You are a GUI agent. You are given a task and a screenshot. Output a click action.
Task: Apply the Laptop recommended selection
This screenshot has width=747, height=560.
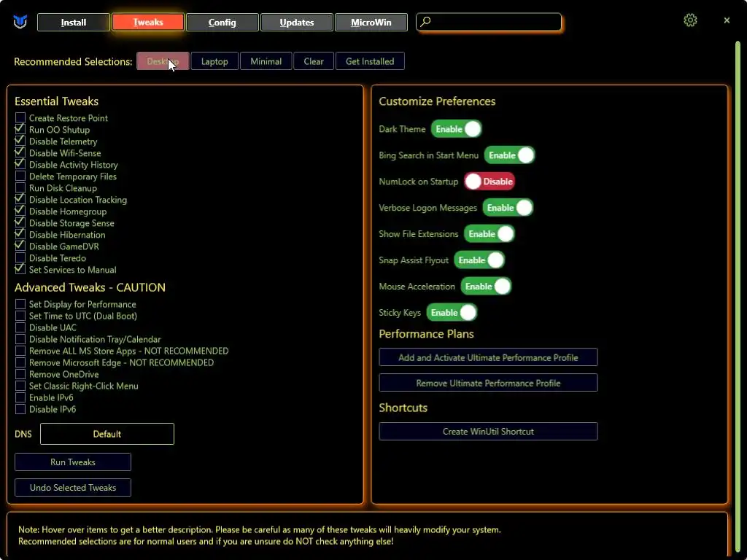(214, 61)
